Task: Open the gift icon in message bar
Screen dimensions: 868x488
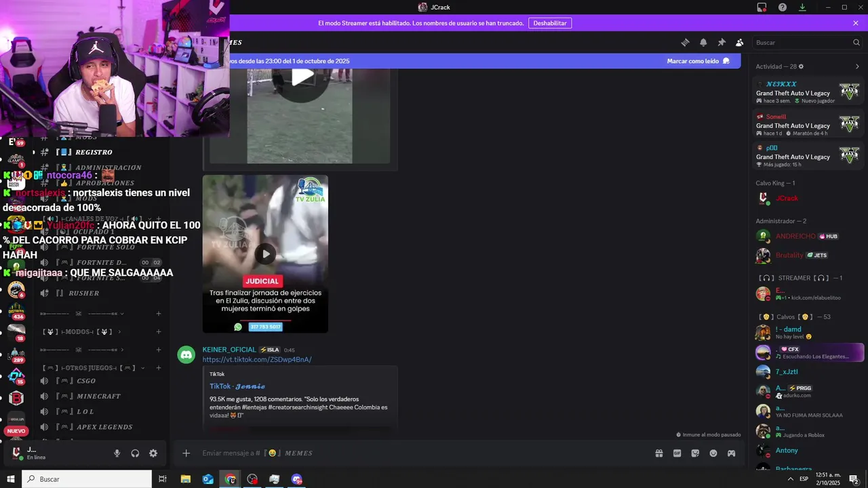Action: pos(658,453)
